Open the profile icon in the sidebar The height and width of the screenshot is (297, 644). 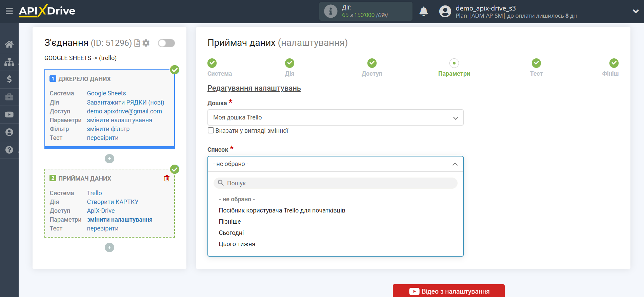[9, 132]
